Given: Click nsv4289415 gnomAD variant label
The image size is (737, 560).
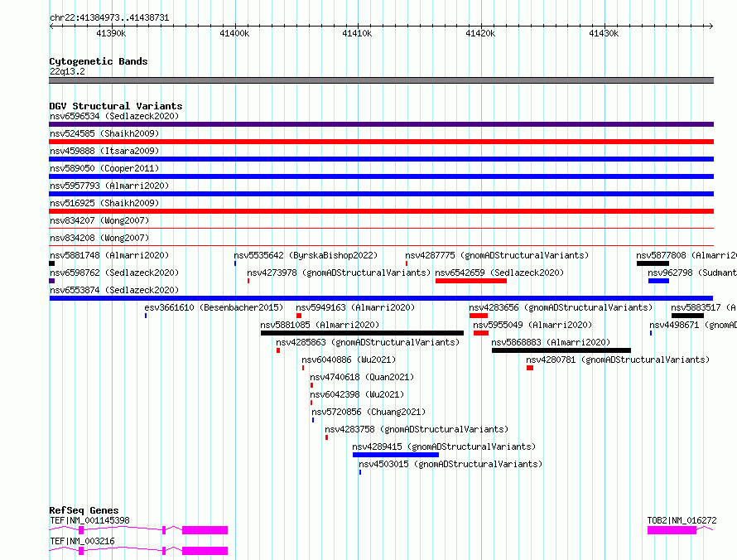Looking at the screenshot, I should click(x=444, y=447).
